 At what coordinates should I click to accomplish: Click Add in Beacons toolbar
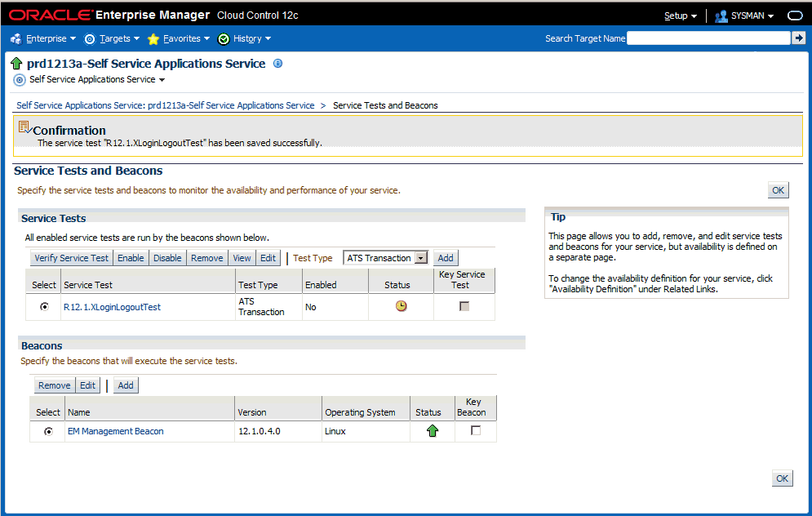pos(126,385)
